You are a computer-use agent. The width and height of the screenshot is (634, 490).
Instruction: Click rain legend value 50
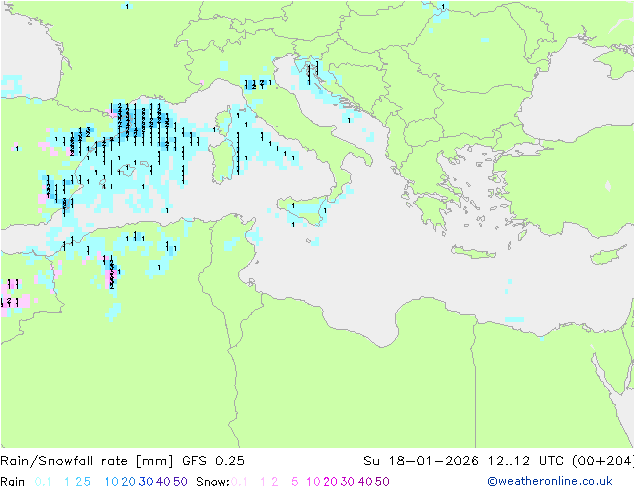click(x=180, y=482)
